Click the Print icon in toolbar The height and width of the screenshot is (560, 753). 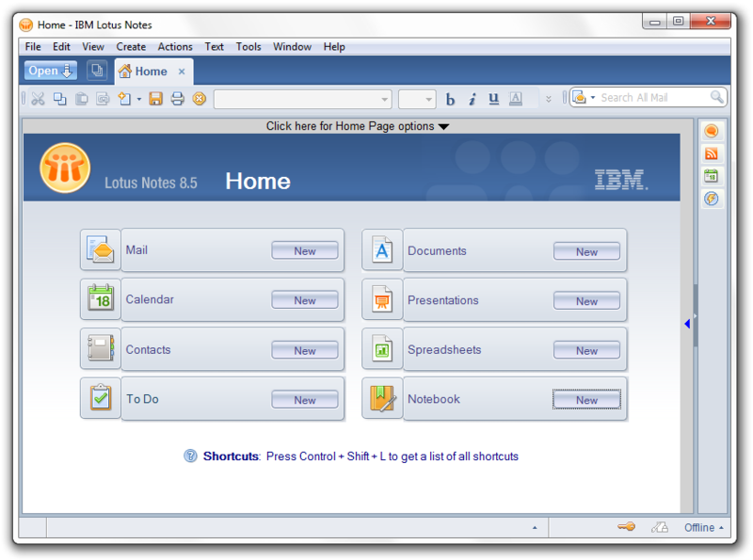click(177, 99)
